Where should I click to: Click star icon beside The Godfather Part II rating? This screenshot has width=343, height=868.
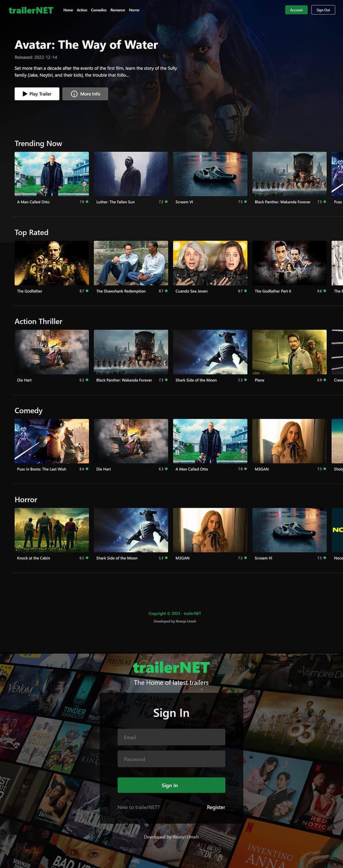325,290
